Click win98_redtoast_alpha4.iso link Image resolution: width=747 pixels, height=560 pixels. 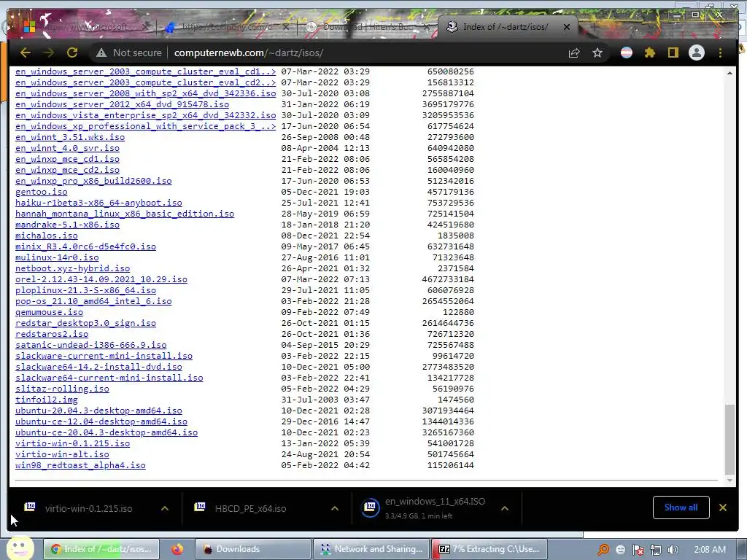coord(80,465)
